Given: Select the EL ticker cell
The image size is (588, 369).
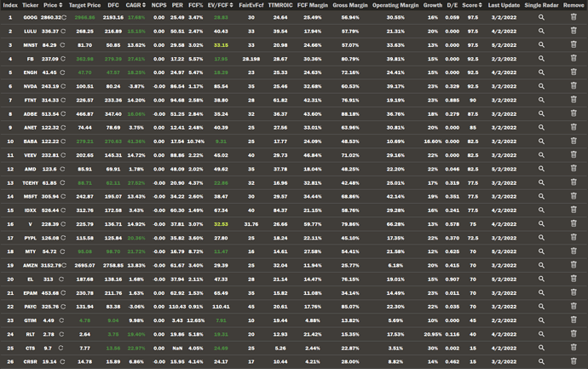Looking at the screenshot, I should 31,280.
